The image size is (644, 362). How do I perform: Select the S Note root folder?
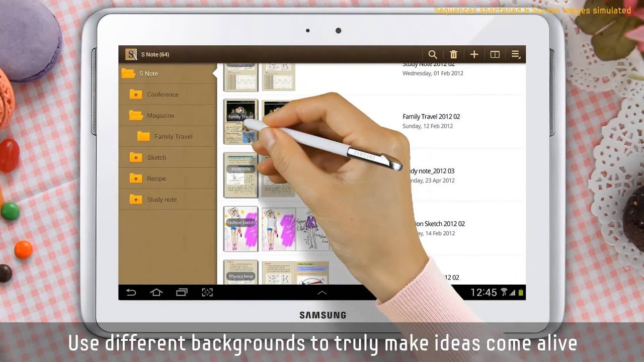[168, 73]
